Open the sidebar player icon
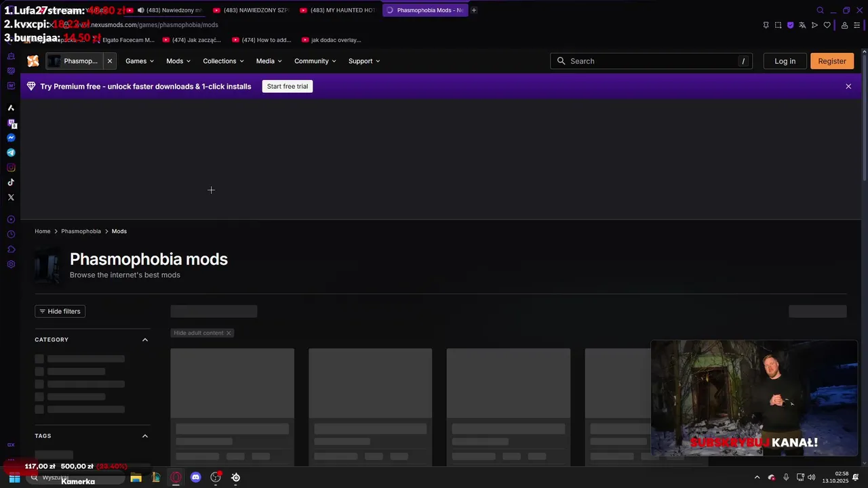This screenshot has height=488, width=868. [11, 220]
